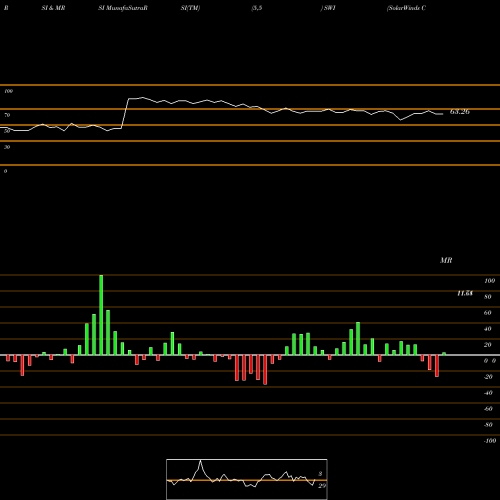Click the 'SI & MR' header label
Screen dimensions: 500x500
click(53, 8)
